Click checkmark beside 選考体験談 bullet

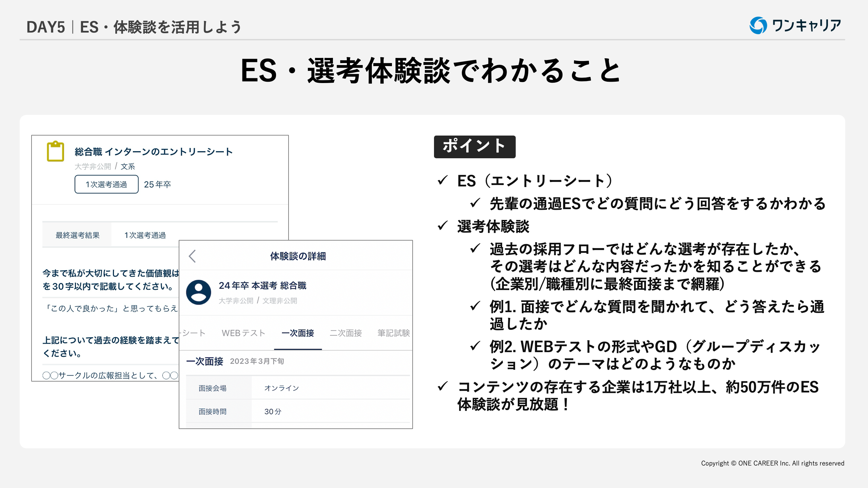[x=442, y=225]
